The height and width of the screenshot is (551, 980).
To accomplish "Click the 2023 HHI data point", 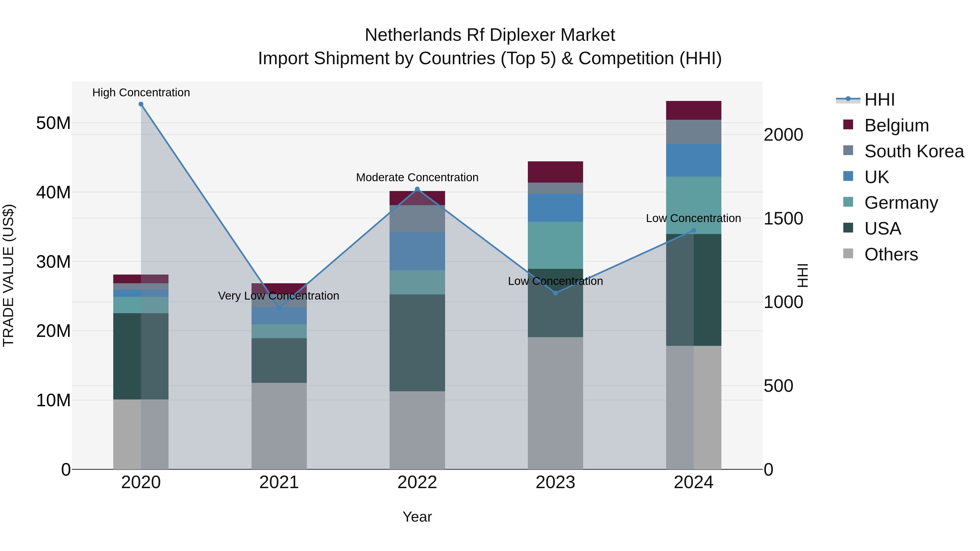I will click(555, 293).
